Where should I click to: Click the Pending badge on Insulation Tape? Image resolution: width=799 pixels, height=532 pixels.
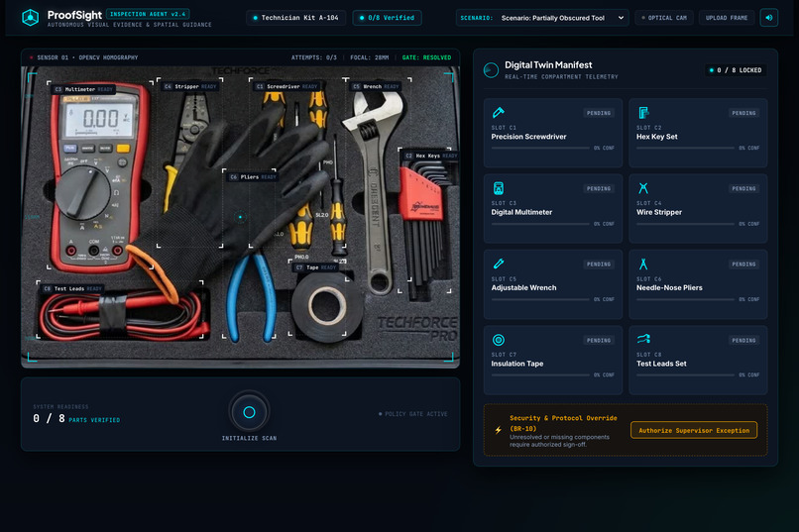[x=598, y=340]
